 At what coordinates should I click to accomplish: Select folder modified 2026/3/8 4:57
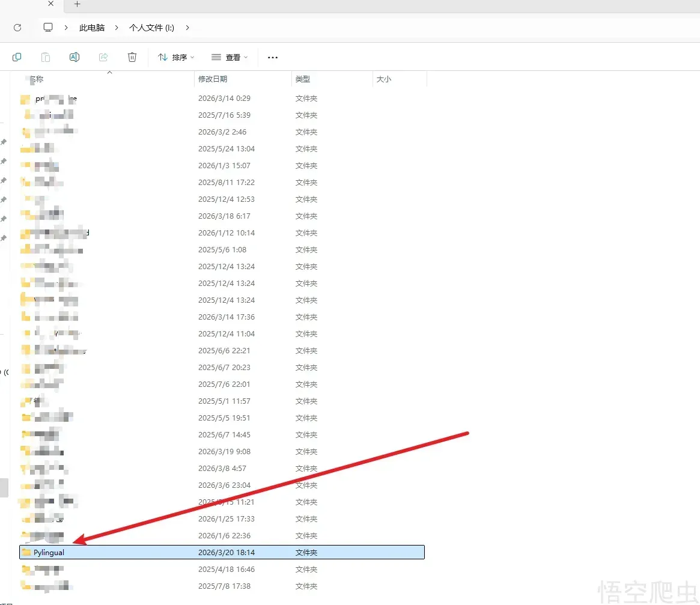(222, 469)
